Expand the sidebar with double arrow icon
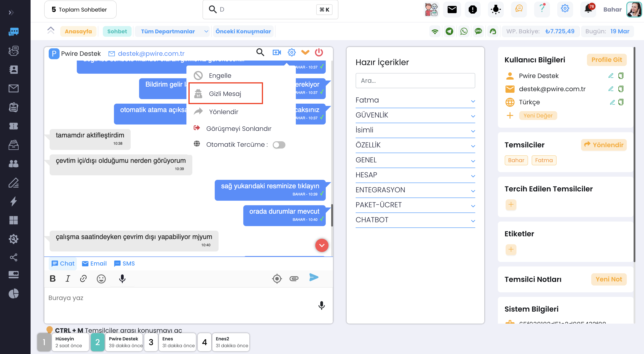The height and width of the screenshot is (354, 644). [11, 12]
